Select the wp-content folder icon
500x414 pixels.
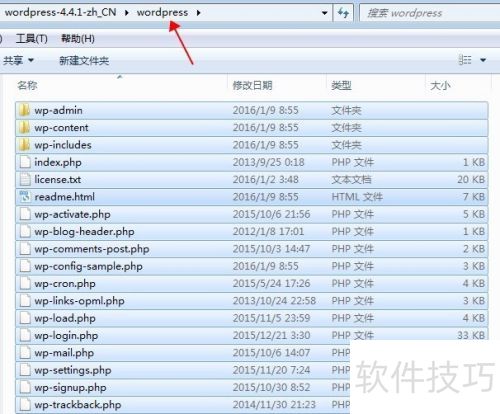pyautogui.click(x=24, y=128)
